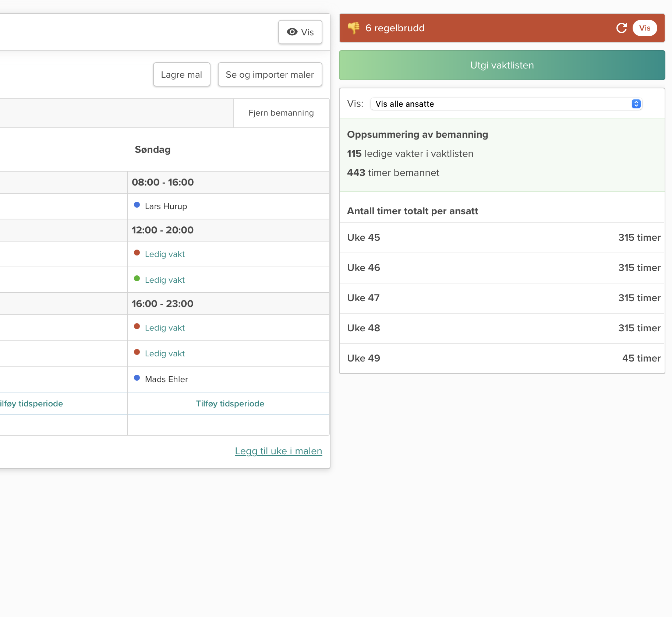The image size is (672, 617).
Task: Select the Fjern bemanning tab
Action: click(x=281, y=113)
